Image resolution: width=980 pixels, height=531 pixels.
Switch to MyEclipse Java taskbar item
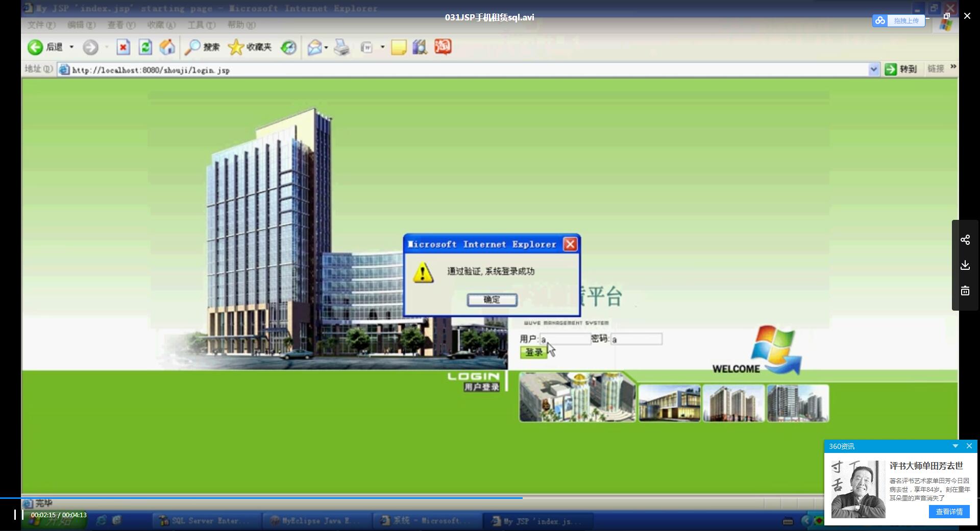316,521
